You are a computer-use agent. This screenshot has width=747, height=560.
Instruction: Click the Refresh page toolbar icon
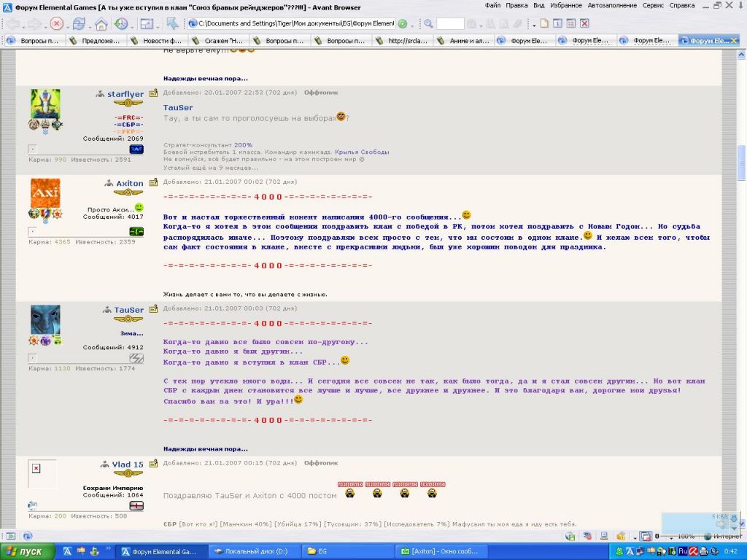click(x=79, y=24)
